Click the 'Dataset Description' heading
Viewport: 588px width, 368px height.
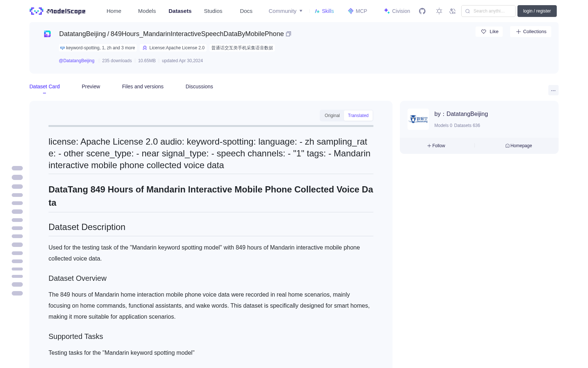(87, 227)
